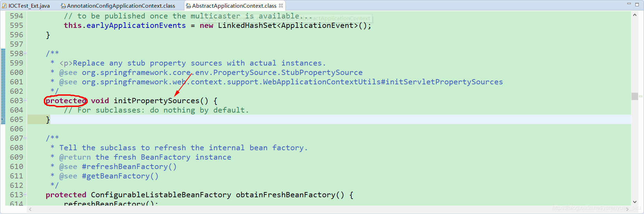The height and width of the screenshot is (214, 644).
Task: Click 'ConfigurableListableBeanFactory' return type
Action: 161,195
